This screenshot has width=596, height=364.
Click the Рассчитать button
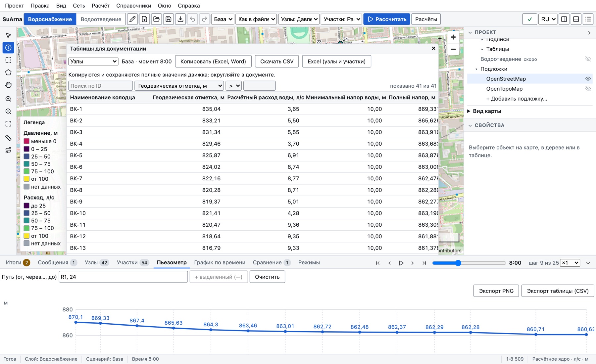[x=387, y=19]
